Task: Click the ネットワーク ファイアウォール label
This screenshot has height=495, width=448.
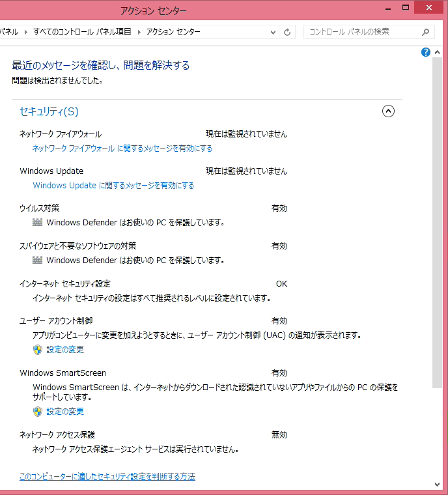Action: [x=61, y=134]
